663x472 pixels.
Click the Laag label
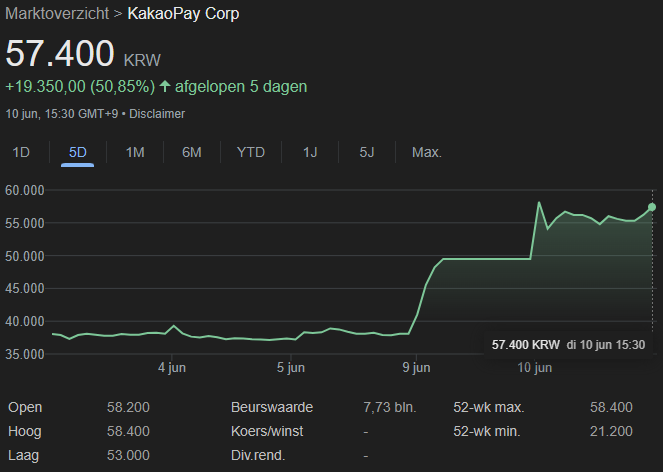tap(24, 456)
